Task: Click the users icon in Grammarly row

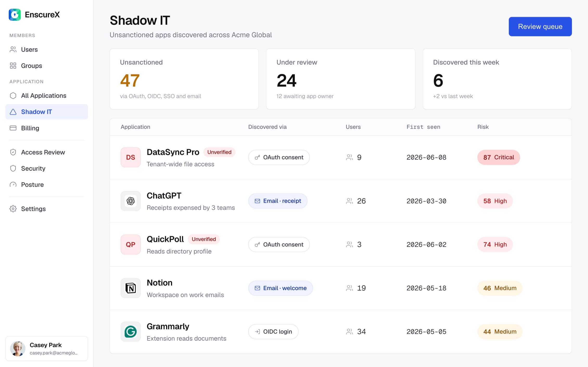Action: (349, 332)
